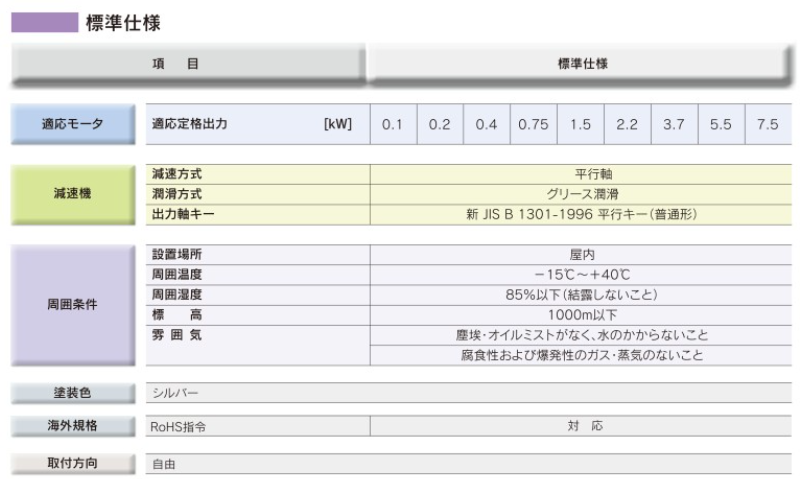Viewport: 800px width, 479px height.
Task: Click the RoHS指令 row label
Action: tap(180, 427)
